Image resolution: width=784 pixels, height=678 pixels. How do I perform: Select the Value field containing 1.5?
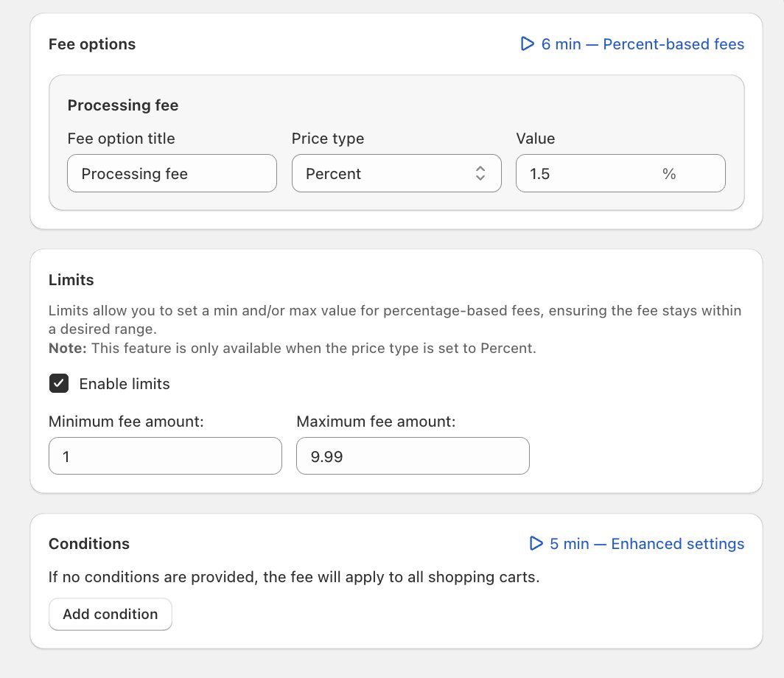589,173
